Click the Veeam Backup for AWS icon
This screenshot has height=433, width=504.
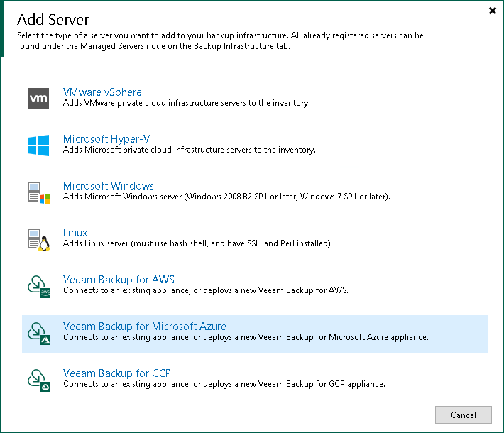pos(39,286)
